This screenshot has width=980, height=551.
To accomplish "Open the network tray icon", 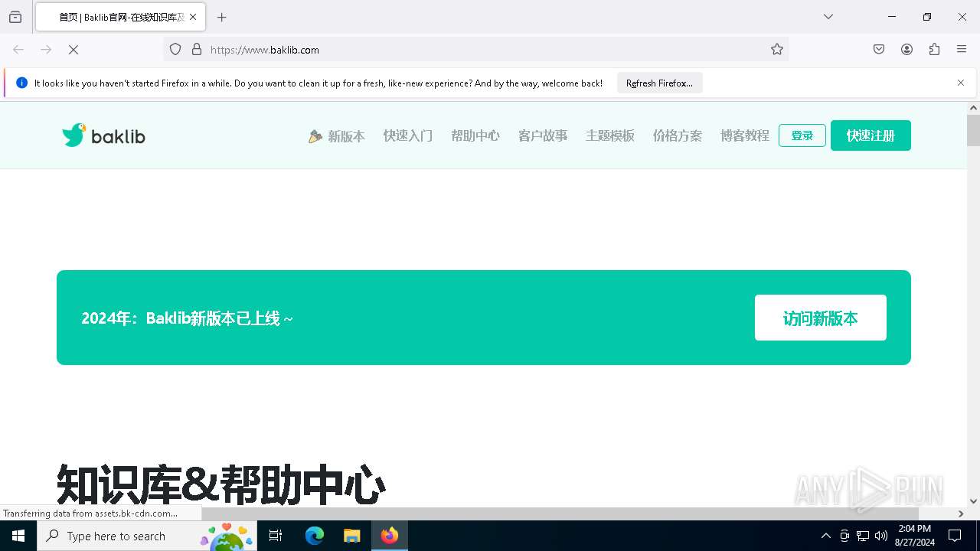I will [x=863, y=536].
